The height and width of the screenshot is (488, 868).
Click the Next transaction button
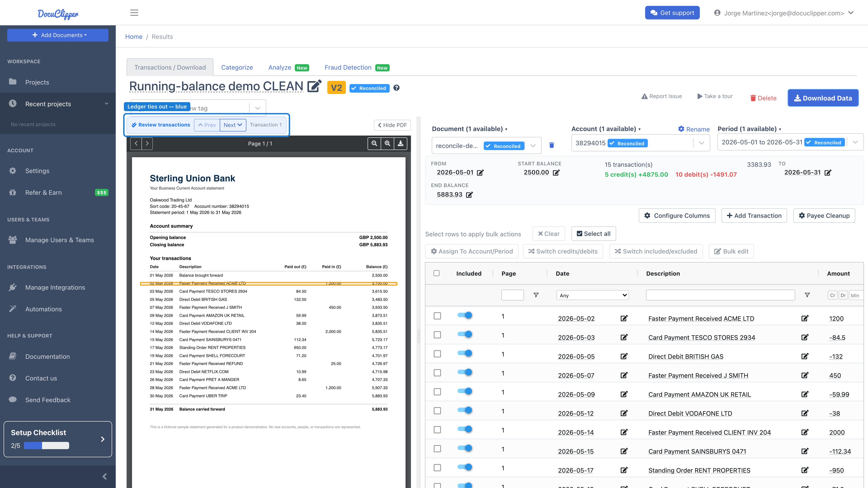[233, 125]
